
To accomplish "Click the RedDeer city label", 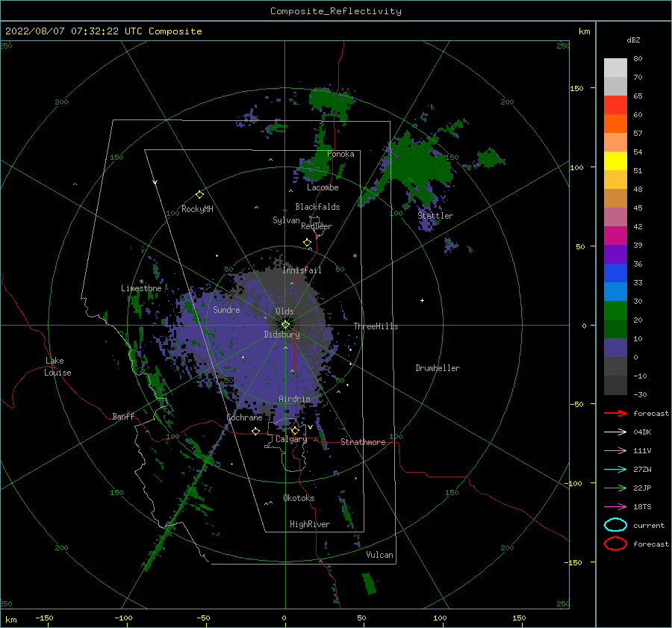I will coord(317,226).
